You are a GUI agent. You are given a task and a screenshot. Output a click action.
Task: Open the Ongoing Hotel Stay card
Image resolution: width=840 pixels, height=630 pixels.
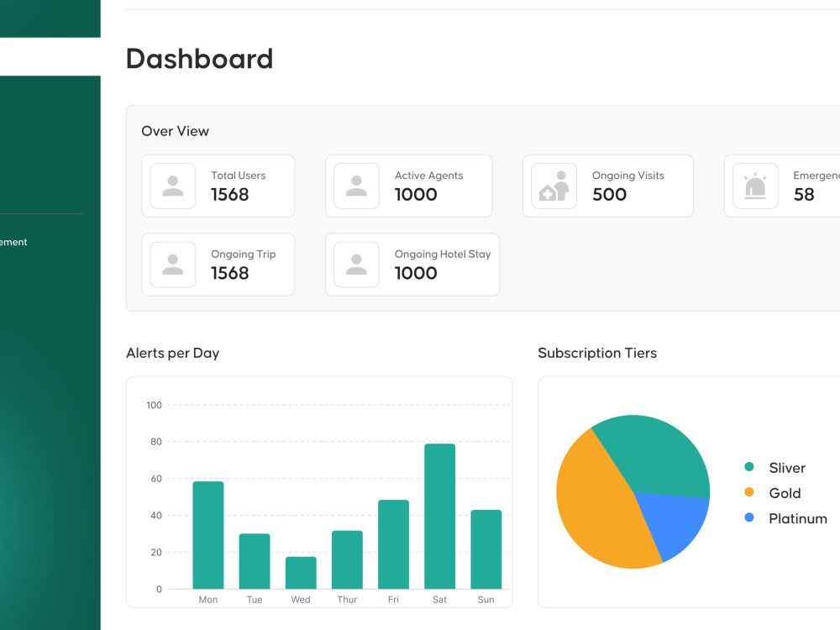[412, 265]
